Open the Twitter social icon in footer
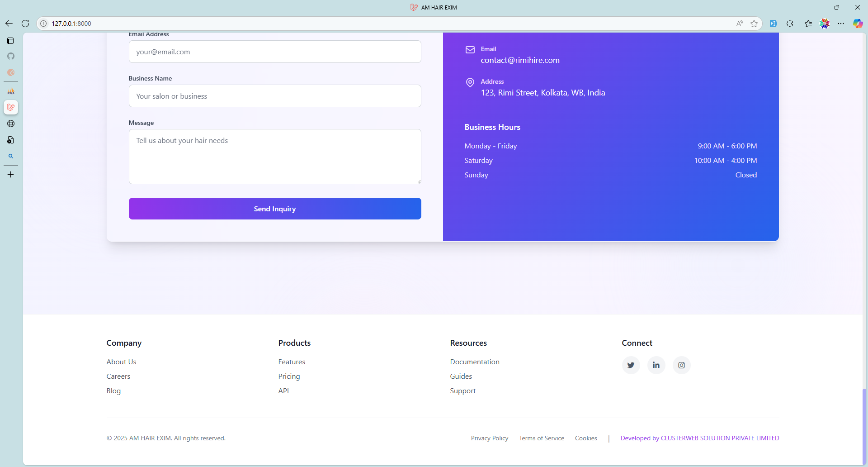This screenshot has height=467, width=868. click(631, 365)
